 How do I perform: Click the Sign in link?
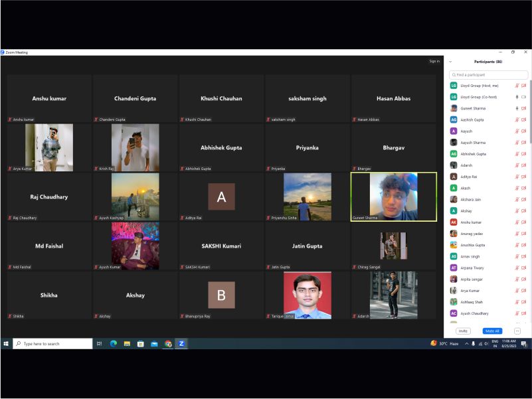coord(434,62)
